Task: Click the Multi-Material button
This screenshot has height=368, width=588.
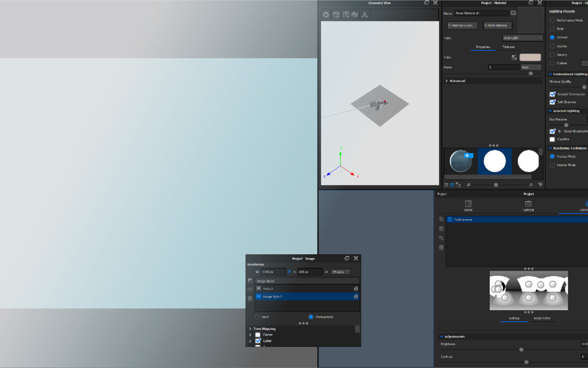Action: 498,26
